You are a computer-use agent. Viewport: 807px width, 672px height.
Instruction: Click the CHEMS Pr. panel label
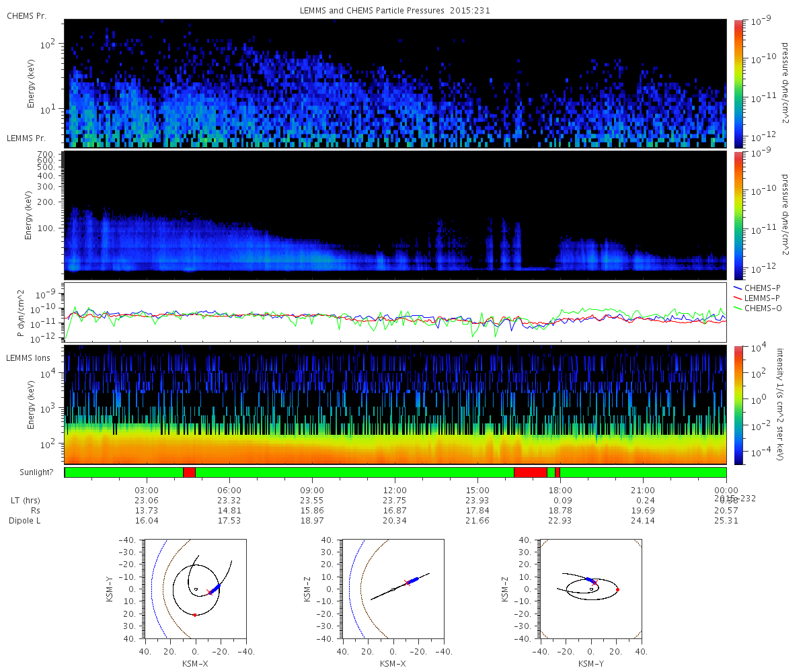pyautogui.click(x=26, y=15)
